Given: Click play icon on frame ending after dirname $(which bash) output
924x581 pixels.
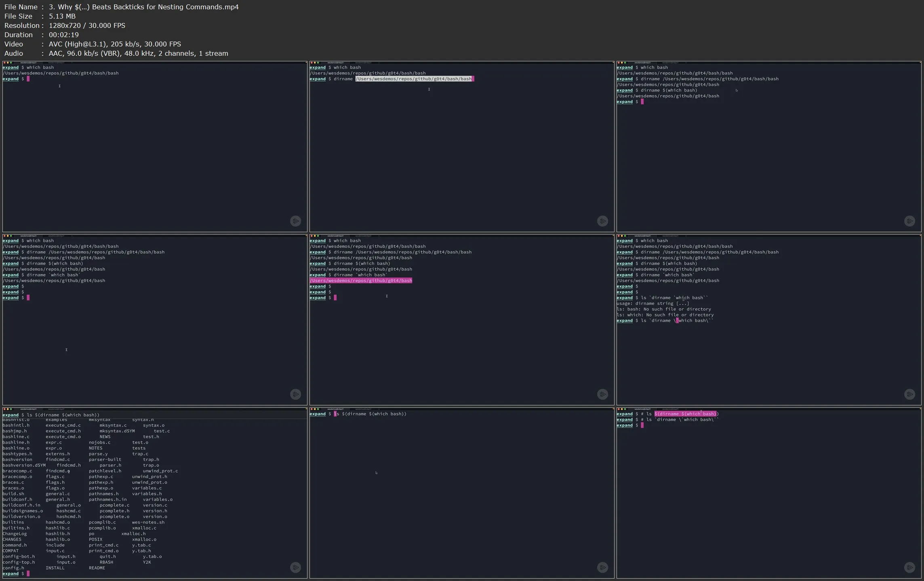Looking at the screenshot, I should coord(909,221).
